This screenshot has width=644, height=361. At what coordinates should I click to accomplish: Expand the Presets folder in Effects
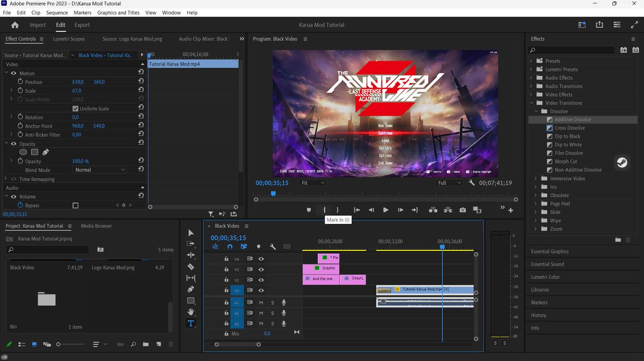pos(531,61)
